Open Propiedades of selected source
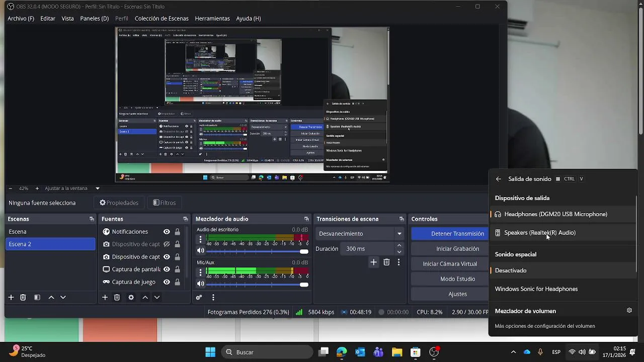 point(119,203)
